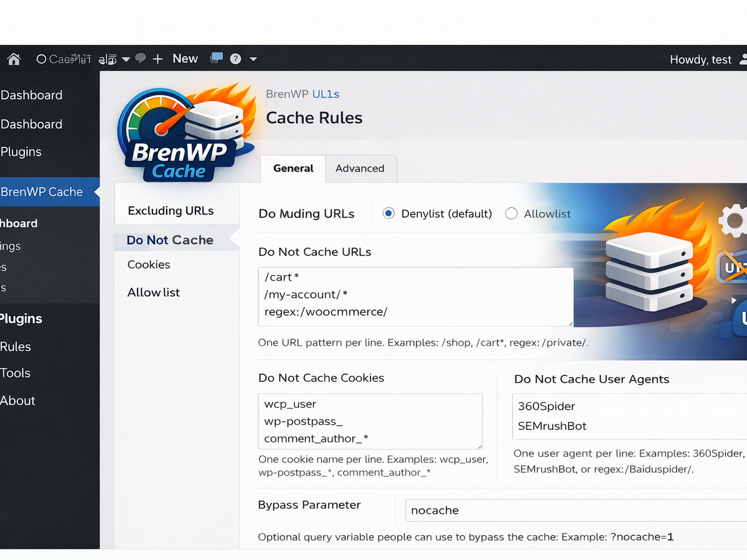Select the Denylist (default) radio button

pos(389,213)
